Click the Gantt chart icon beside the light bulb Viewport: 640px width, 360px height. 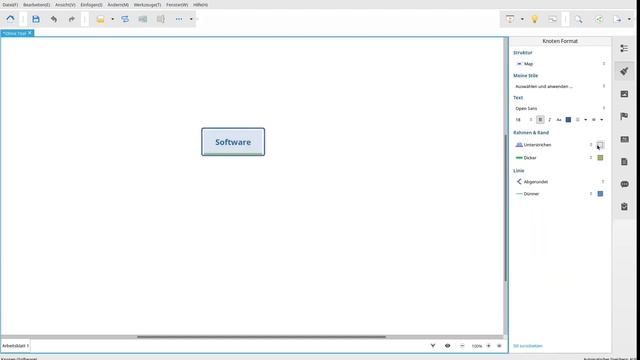(x=552, y=19)
